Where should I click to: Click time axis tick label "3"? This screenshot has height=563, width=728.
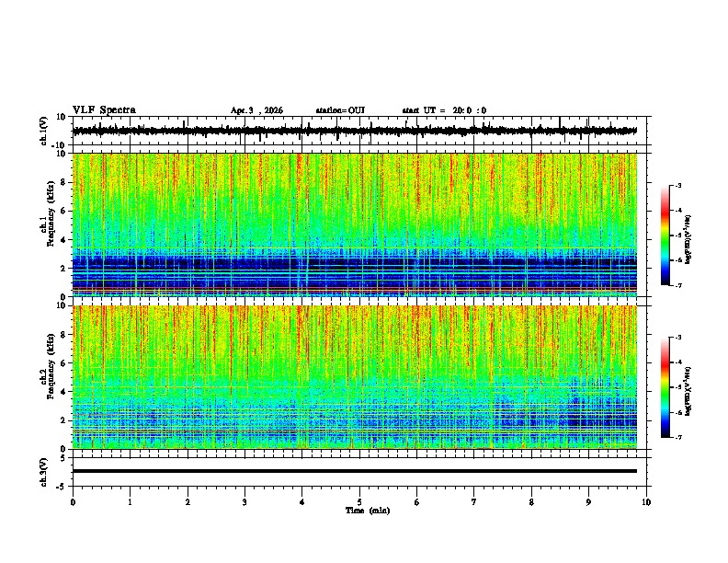[245, 502]
